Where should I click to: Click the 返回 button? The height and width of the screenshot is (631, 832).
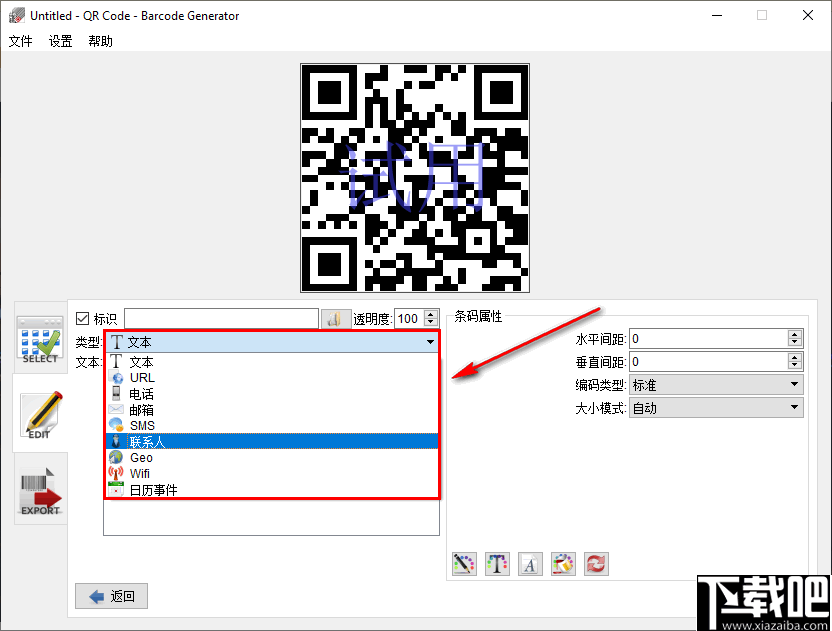point(110,596)
